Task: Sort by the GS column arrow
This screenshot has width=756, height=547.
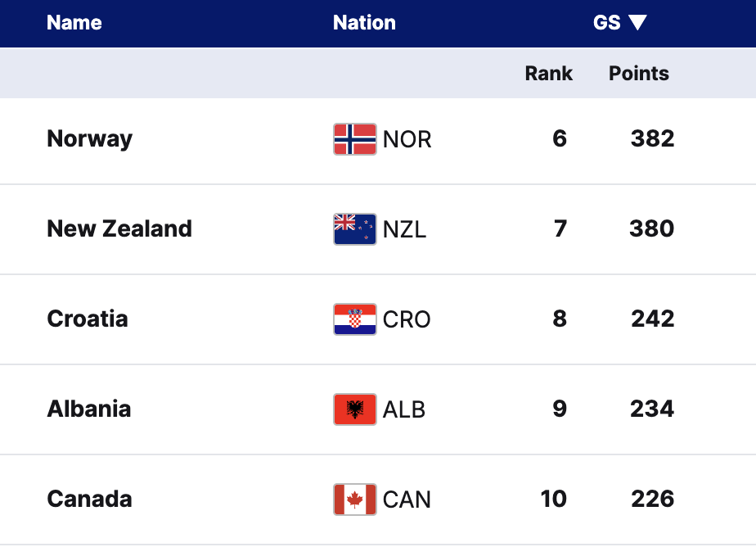Action: click(x=638, y=23)
